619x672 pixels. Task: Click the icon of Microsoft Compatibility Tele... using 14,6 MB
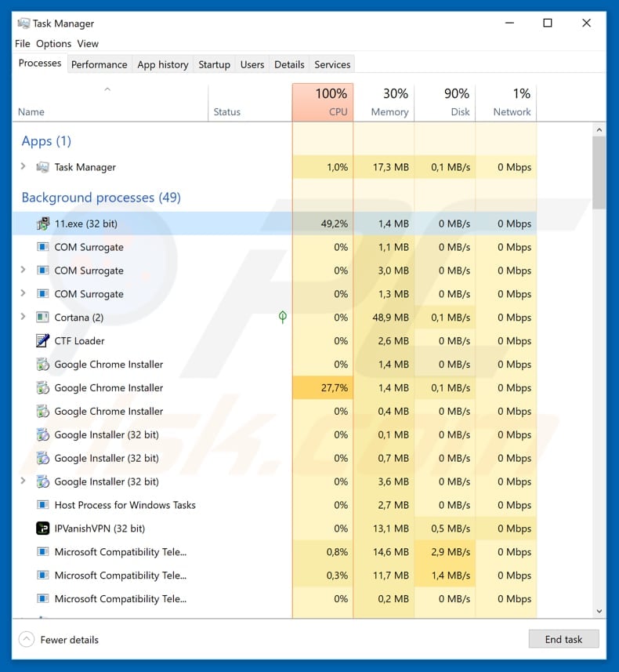click(x=42, y=551)
